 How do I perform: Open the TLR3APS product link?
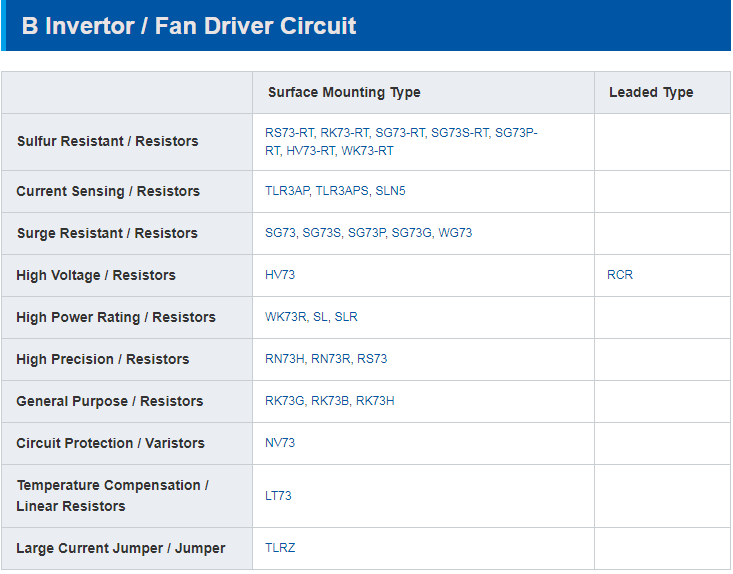[x=342, y=191]
